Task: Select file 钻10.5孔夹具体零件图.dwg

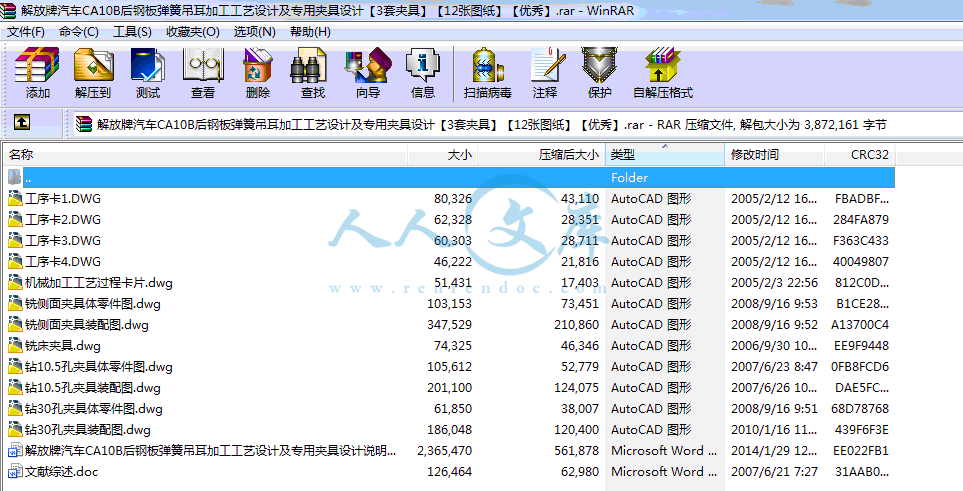Action: click(99, 367)
